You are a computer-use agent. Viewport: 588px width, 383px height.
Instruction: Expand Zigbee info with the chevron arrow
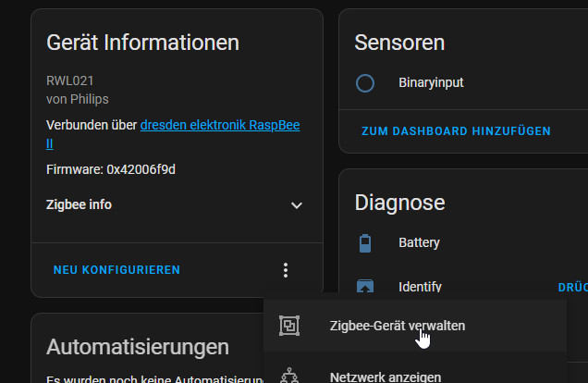(296, 205)
